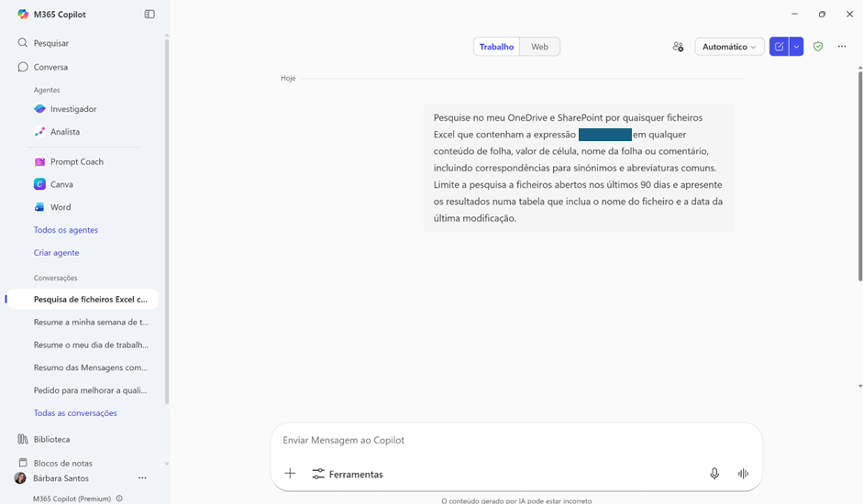Expand the Automático model dropdown
Screen dimensions: 863x504
pyautogui.click(x=729, y=47)
